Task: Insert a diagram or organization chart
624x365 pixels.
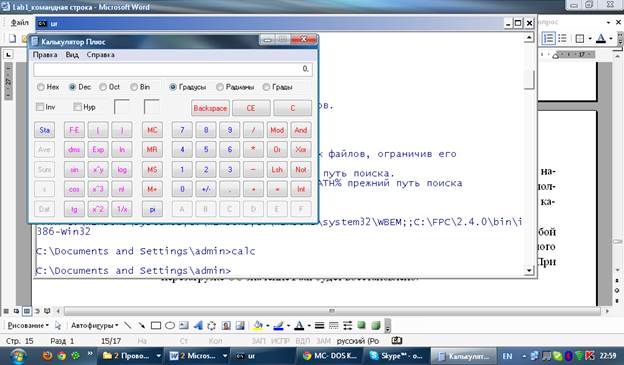Action: point(211,326)
